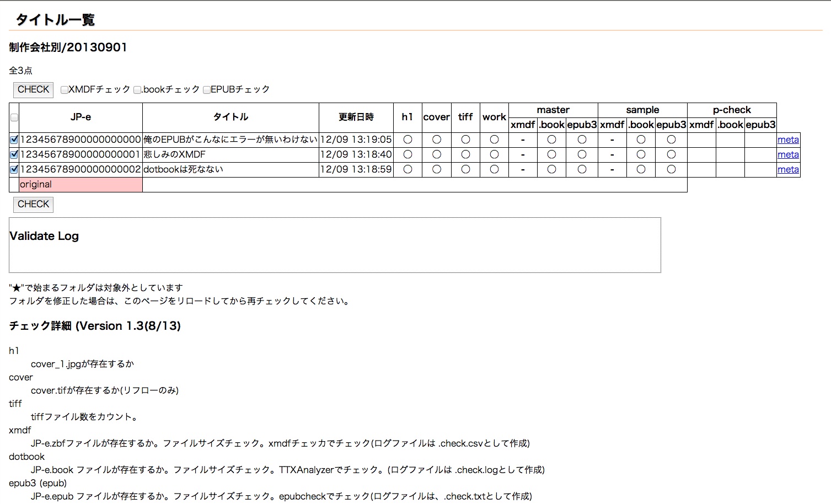Toggle the select-all checkbox in table header
This screenshot has width=831, height=504.
click(x=14, y=117)
